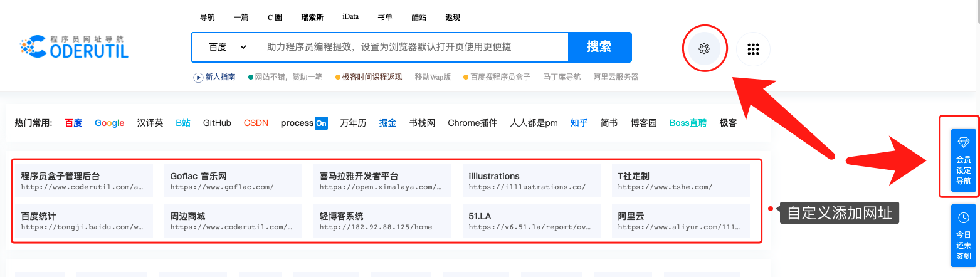Open the 百度统计 card
Image resolution: width=980 pixels, height=277 pixels.
tap(84, 221)
